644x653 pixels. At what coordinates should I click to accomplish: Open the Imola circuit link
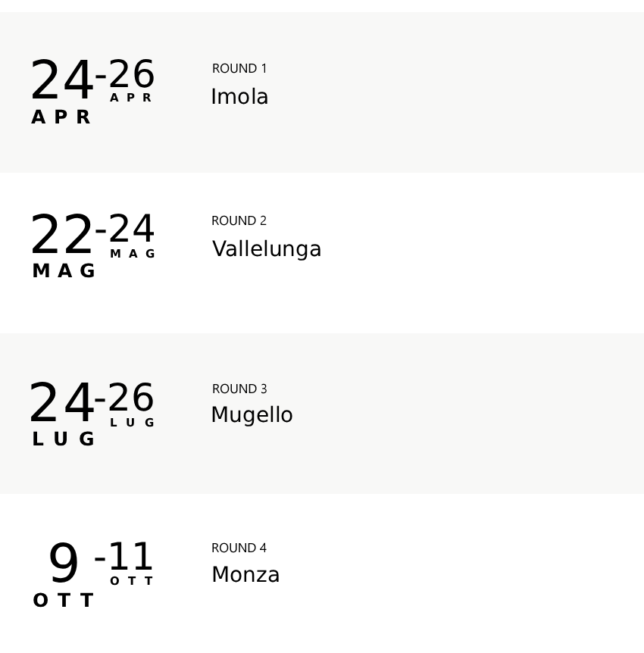coord(239,97)
